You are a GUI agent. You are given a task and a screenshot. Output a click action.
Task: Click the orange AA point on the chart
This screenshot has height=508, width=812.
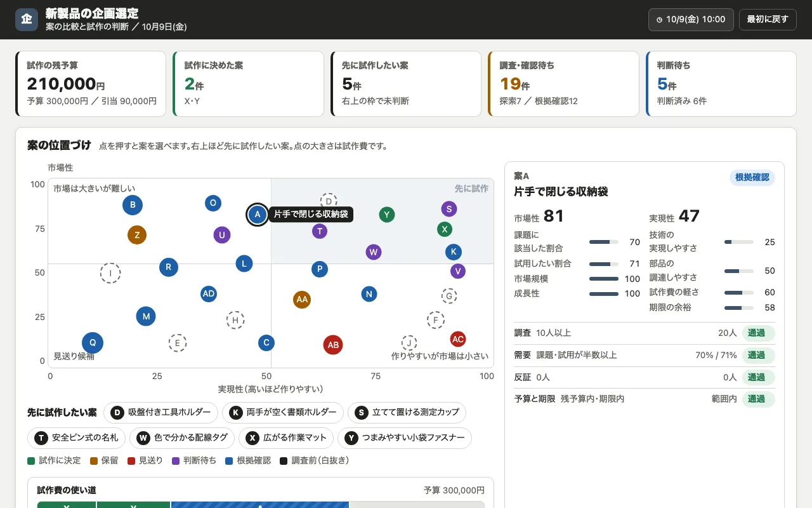(x=302, y=299)
